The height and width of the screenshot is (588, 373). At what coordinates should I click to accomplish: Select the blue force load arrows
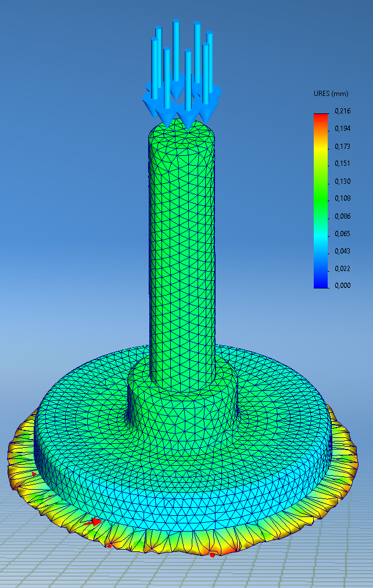pos(182,74)
